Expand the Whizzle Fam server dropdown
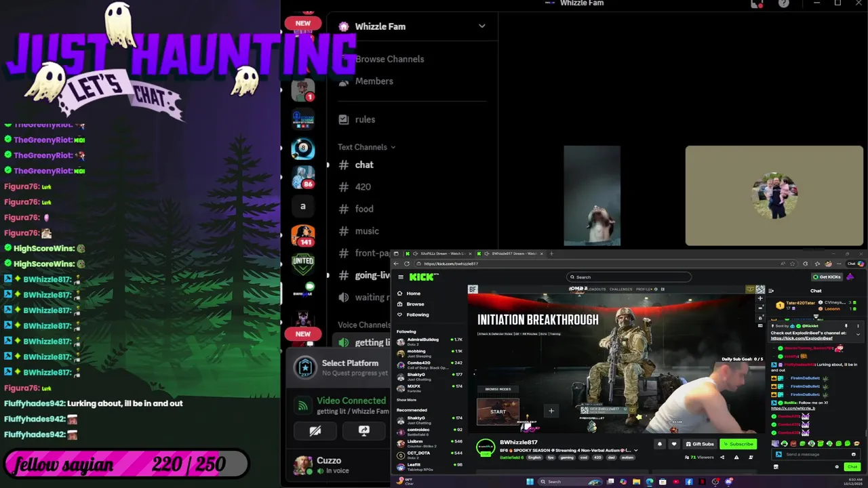The image size is (868, 488). (481, 26)
